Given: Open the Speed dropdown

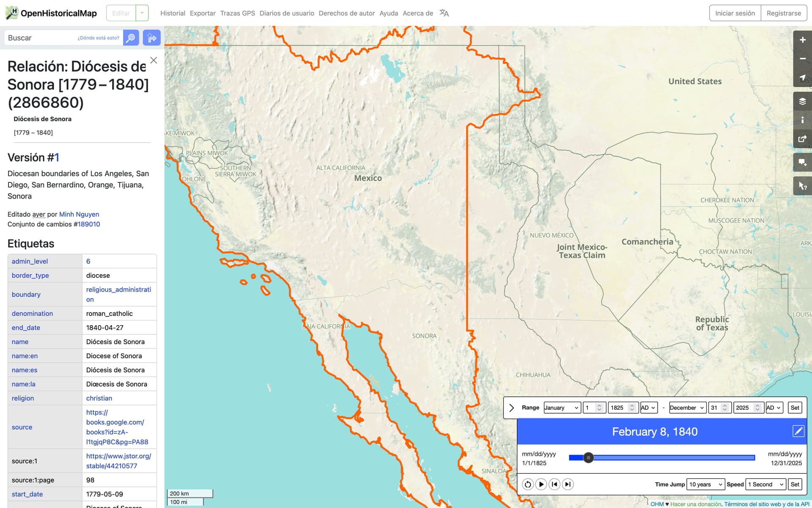Looking at the screenshot, I should coord(766,484).
